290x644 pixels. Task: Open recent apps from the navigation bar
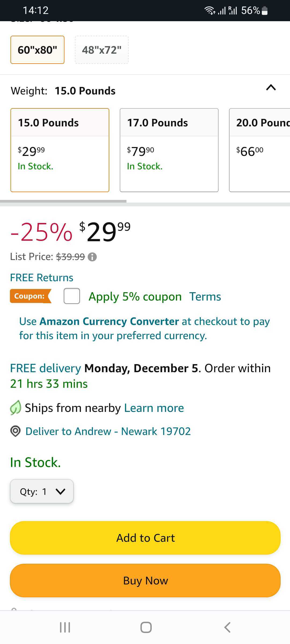point(64,627)
